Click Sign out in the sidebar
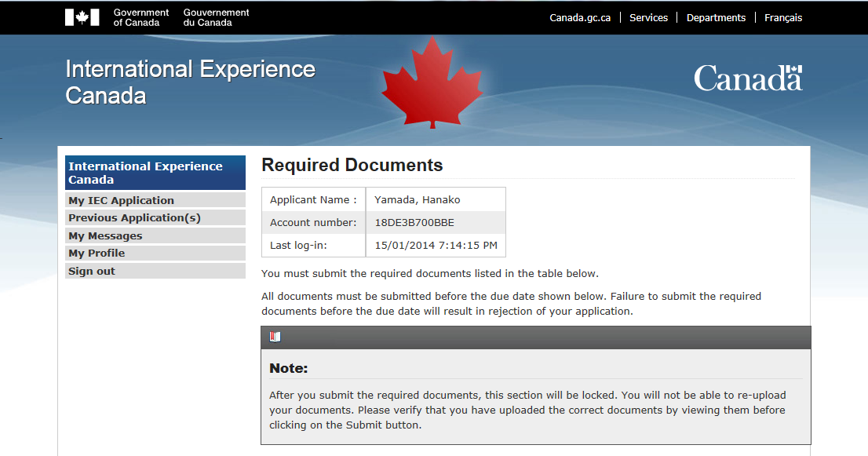The image size is (868, 456). pos(155,271)
